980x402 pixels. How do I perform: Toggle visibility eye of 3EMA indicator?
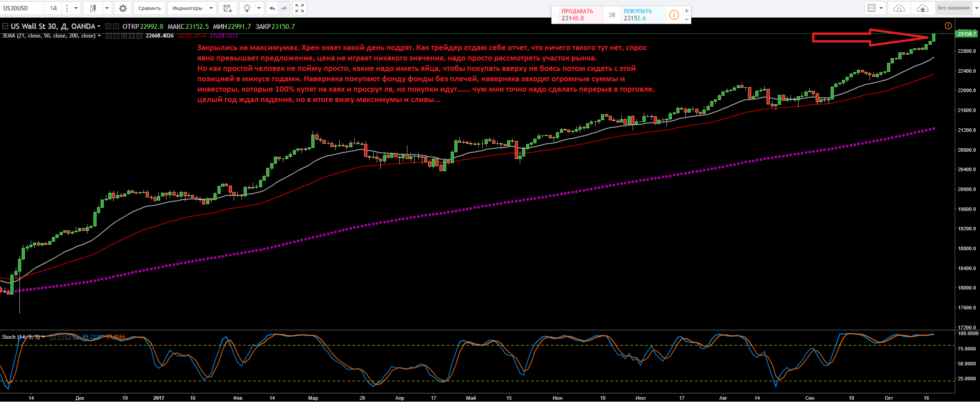109,36
